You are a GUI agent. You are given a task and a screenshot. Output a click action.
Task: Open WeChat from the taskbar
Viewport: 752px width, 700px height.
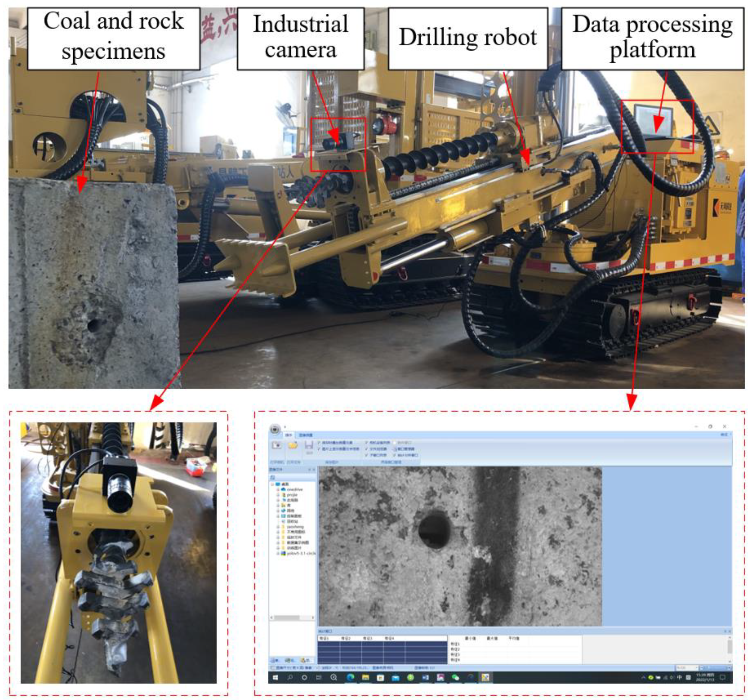(x=456, y=677)
